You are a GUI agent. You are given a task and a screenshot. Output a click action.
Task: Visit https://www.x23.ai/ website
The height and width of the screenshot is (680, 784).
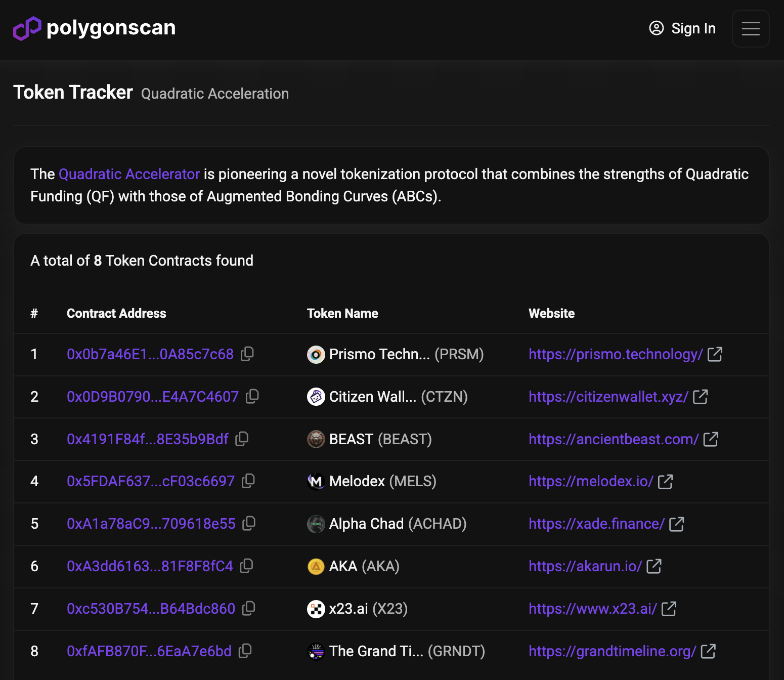pyautogui.click(x=593, y=609)
